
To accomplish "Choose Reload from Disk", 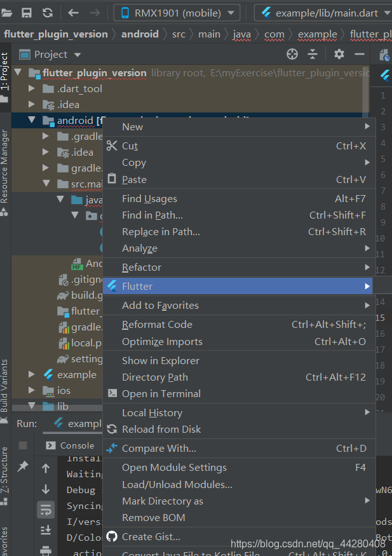I will tap(239, 430).
